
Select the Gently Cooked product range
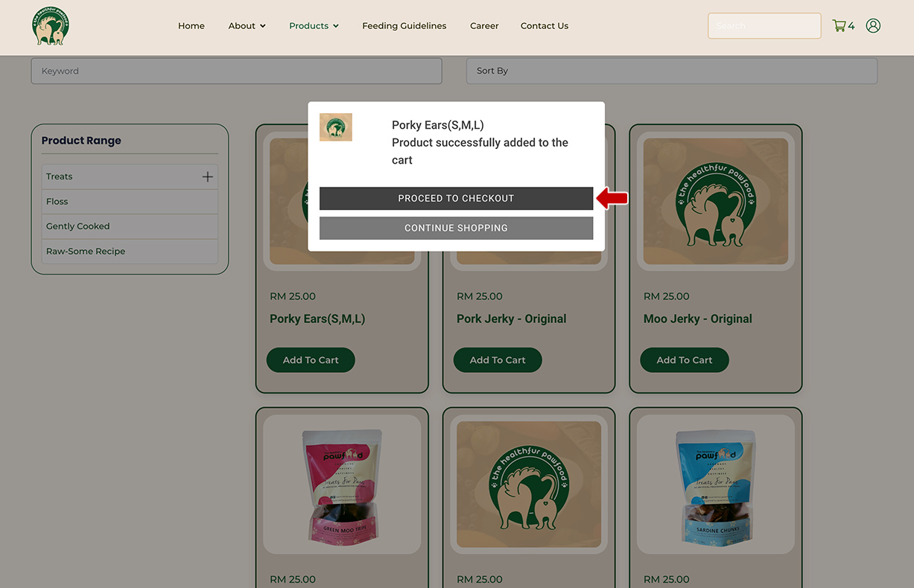pos(78,226)
